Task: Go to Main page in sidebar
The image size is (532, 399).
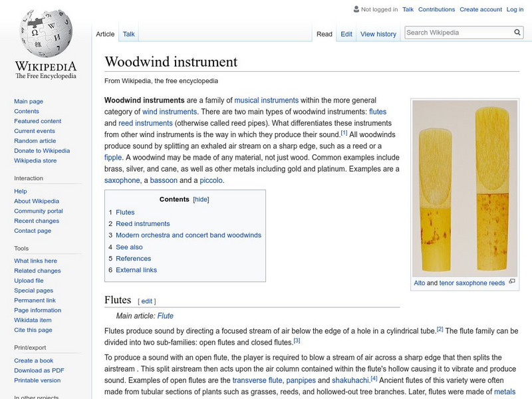Action: coord(29,102)
